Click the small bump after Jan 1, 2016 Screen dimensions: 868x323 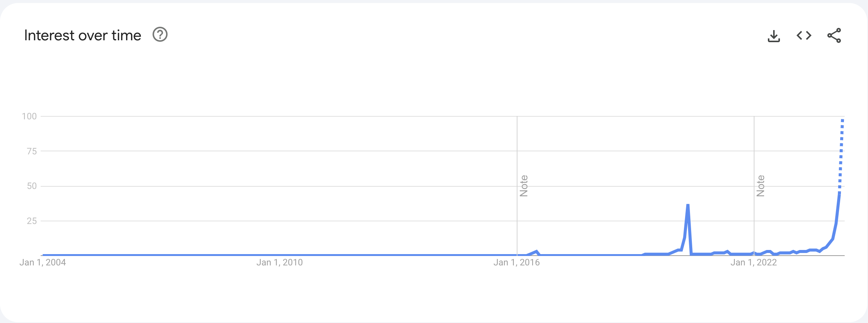click(x=536, y=251)
